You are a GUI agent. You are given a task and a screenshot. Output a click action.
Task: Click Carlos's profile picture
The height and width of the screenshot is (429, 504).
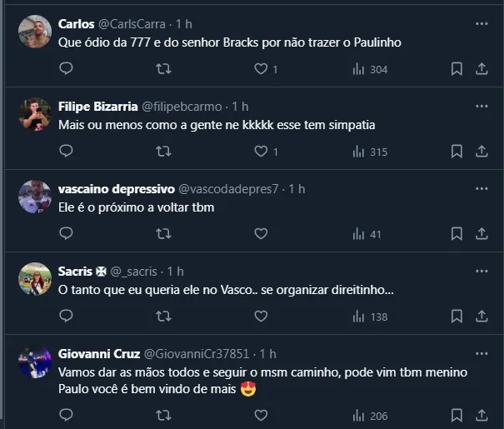[x=35, y=32]
